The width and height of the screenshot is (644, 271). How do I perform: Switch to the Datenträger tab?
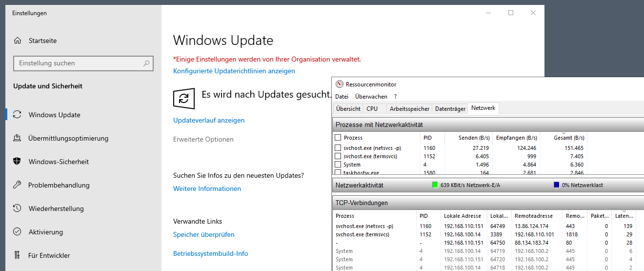450,109
